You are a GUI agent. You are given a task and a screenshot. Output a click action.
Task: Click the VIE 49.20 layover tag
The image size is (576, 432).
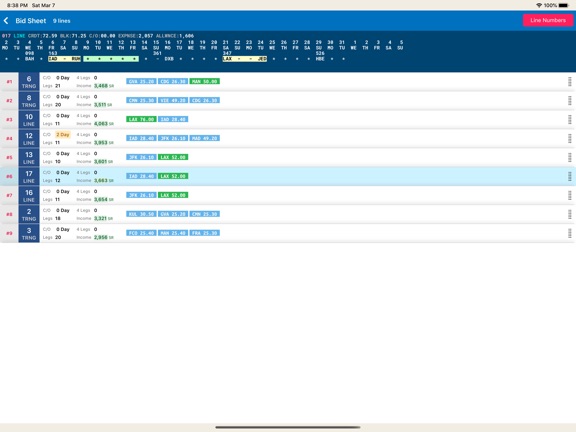point(173,100)
